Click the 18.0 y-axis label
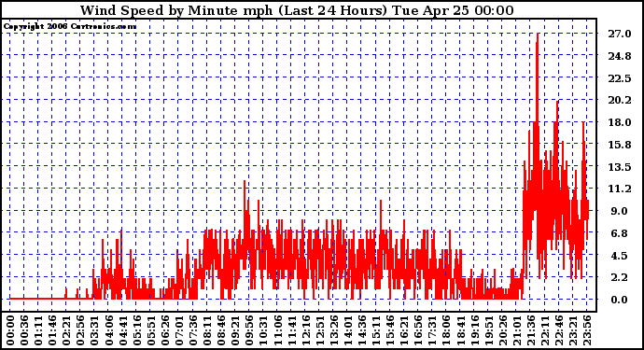The width and height of the screenshot is (644, 350). [620, 122]
